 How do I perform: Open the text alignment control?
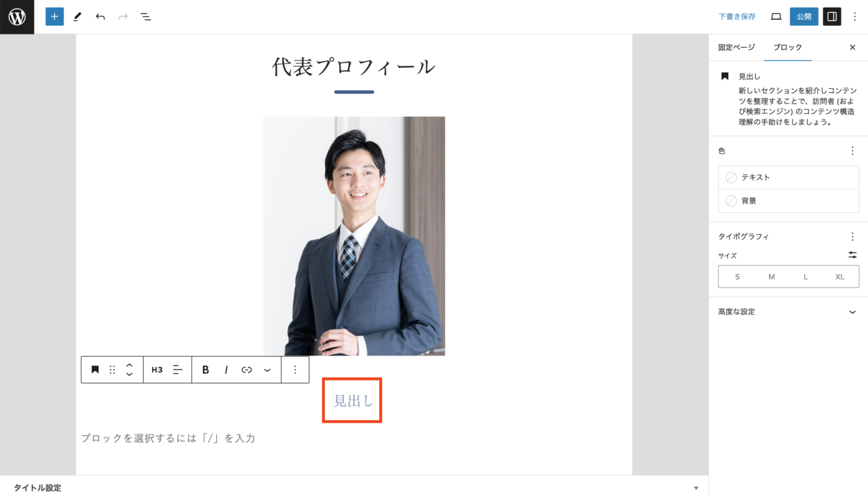point(178,370)
